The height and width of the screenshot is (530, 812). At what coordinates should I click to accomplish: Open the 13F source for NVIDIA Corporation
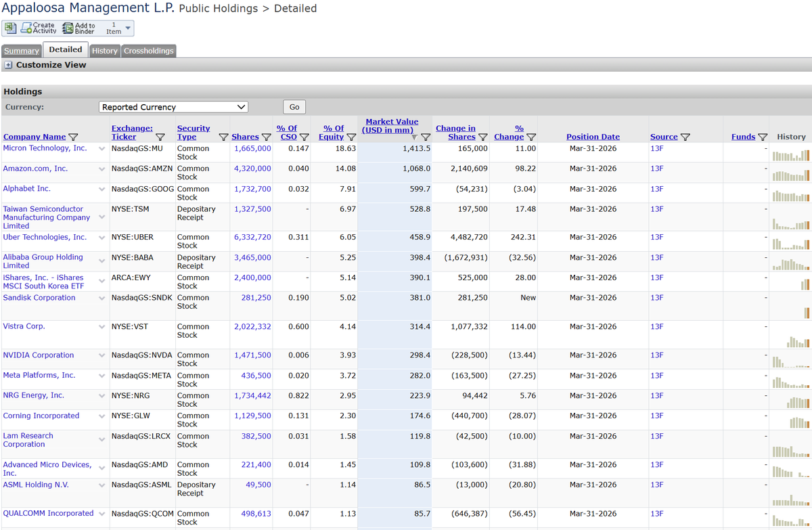click(657, 355)
